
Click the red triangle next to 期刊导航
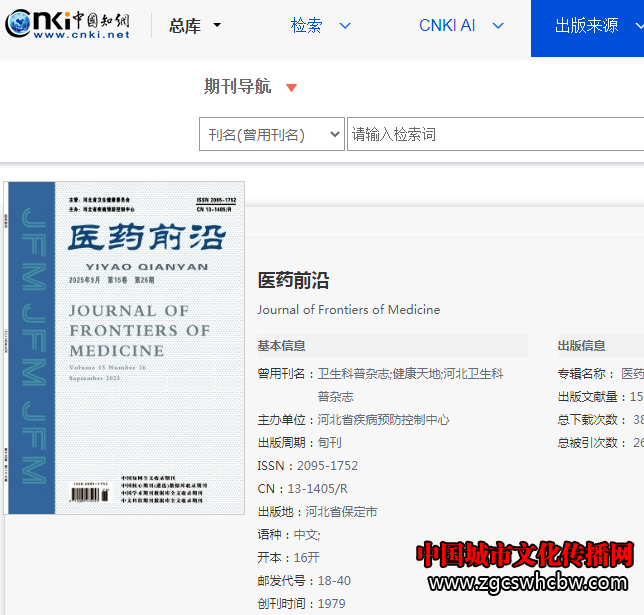[291, 88]
